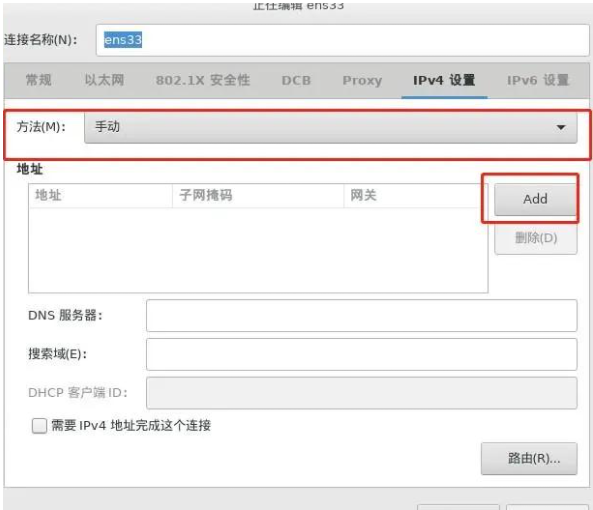Go to the DCB tab
Screen dimensions: 593x510
[x=296, y=80]
